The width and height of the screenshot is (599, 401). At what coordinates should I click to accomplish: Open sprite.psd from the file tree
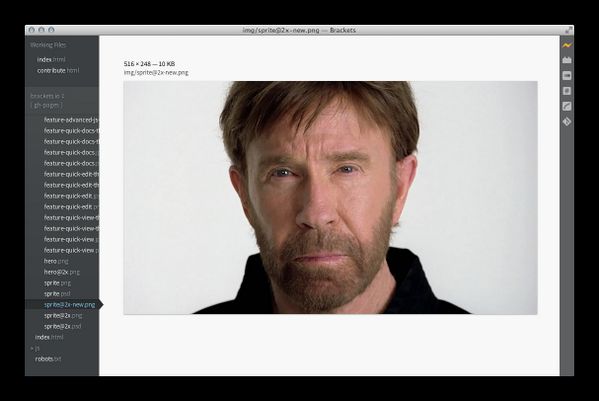(57, 294)
